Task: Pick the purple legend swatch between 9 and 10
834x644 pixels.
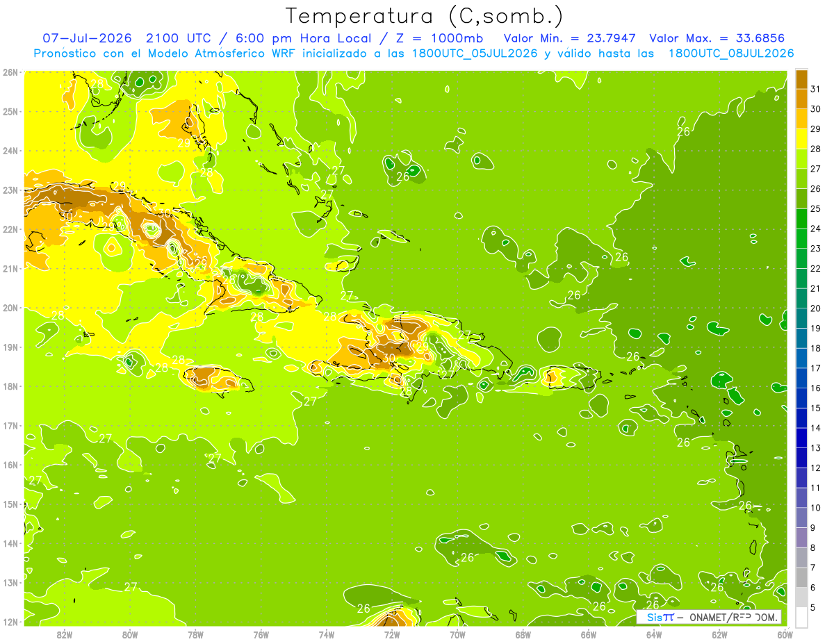Action: [801, 518]
